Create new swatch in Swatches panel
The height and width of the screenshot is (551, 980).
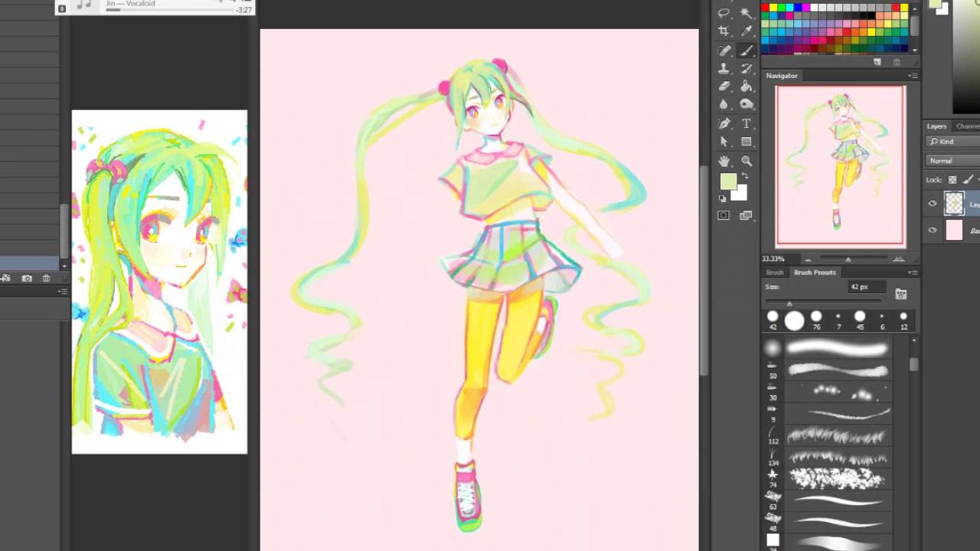(877, 62)
